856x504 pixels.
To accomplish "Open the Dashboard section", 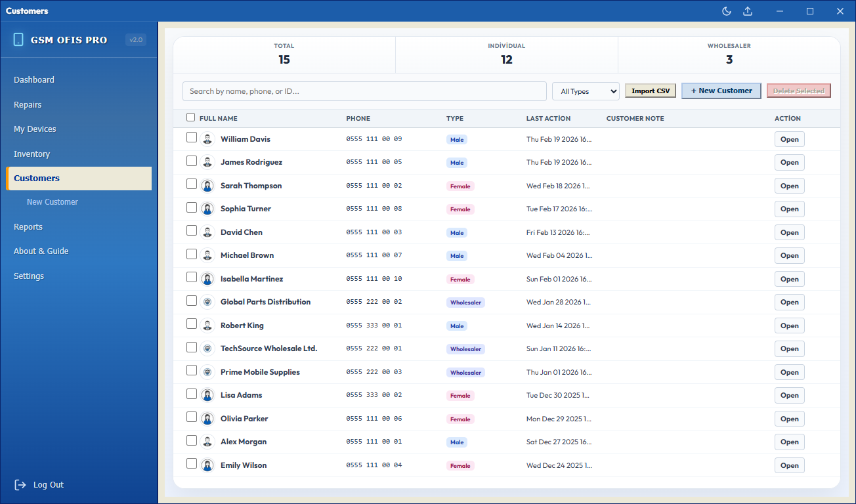I will [79, 80].
